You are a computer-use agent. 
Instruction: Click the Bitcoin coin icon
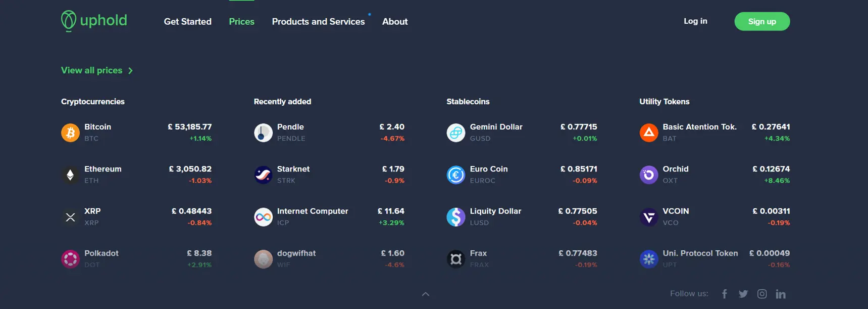(x=70, y=133)
